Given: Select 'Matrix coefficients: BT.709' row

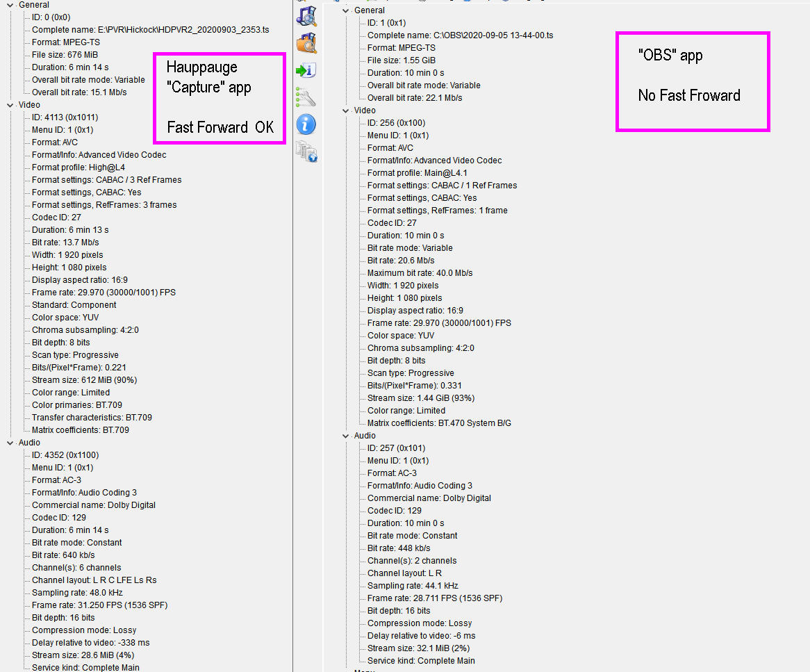Looking at the screenshot, I should pos(81,430).
